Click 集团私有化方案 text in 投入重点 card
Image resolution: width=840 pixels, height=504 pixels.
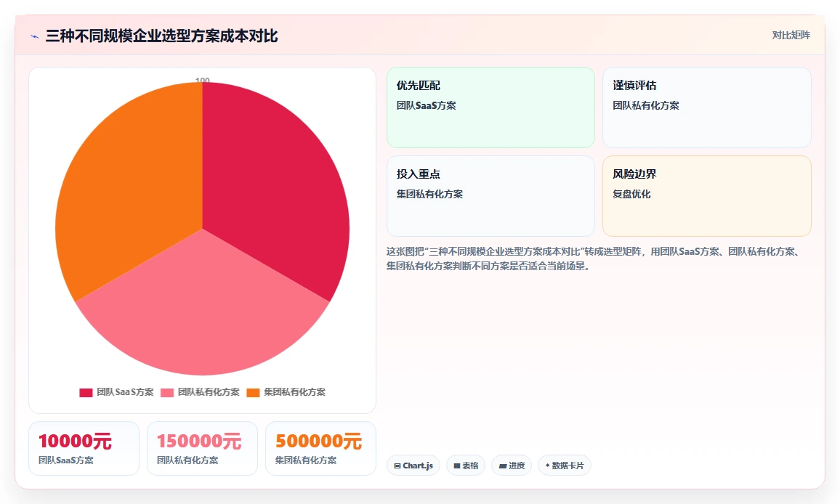429,194
